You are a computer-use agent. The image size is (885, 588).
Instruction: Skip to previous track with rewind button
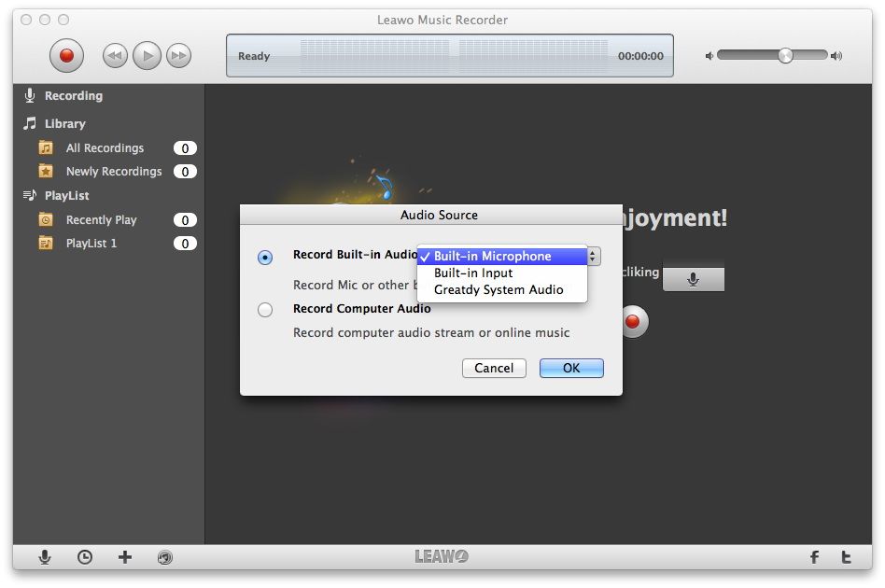pos(115,55)
